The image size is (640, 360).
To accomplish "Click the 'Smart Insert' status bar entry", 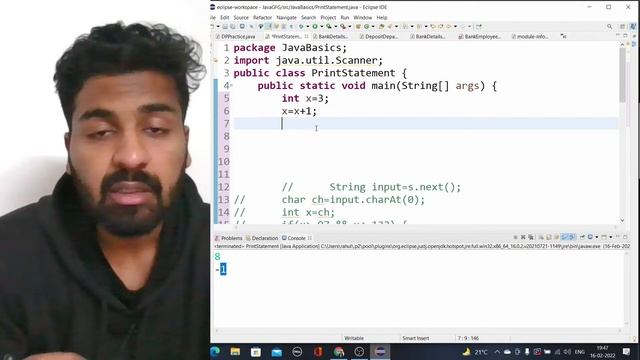I will click(416, 338).
